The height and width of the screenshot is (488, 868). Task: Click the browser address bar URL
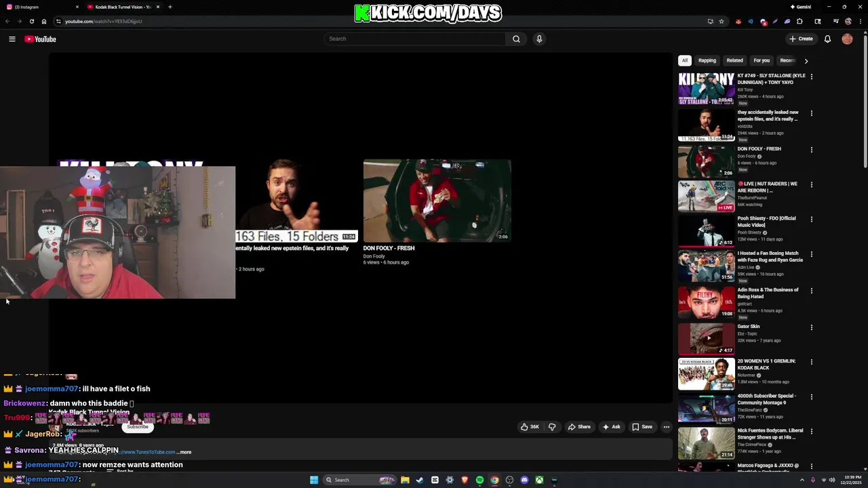pyautogui.click(x=103, y=21)
